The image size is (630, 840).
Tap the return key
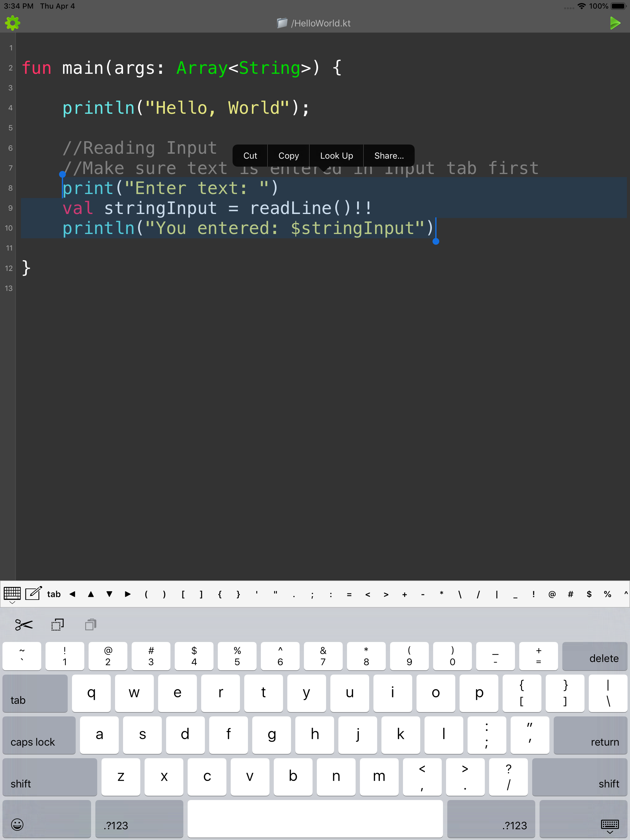click(x=591, y=735)
